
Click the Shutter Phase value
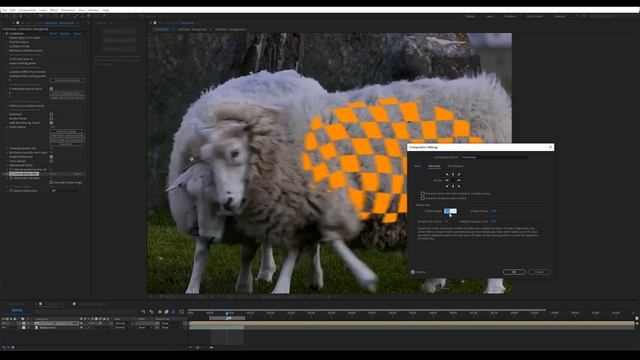tap(494, 211)
